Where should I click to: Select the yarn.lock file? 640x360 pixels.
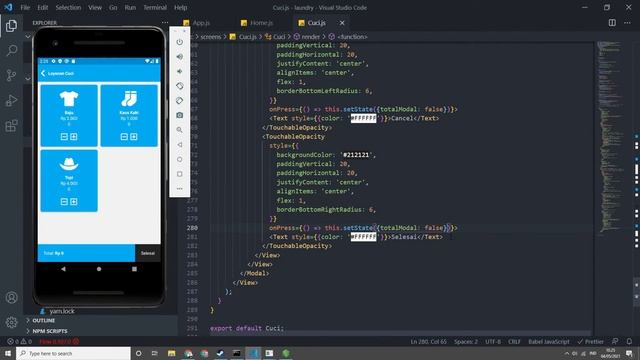coord(62,311)
